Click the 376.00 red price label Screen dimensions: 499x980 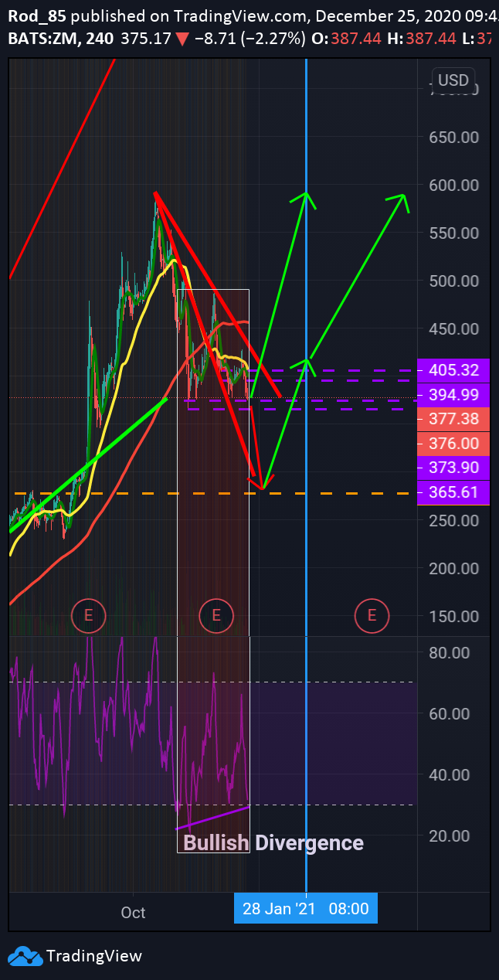tap(453, 444)
